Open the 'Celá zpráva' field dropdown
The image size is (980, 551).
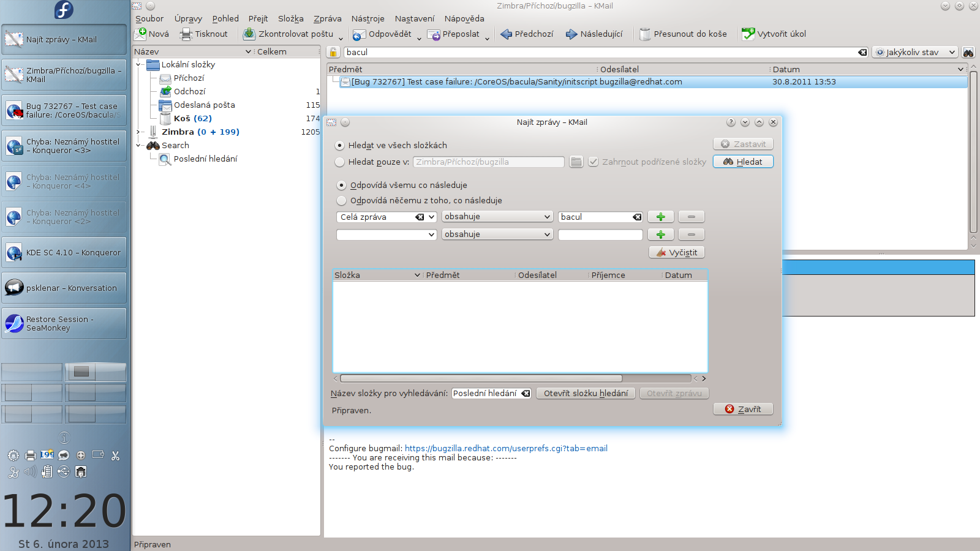[431, 217]
